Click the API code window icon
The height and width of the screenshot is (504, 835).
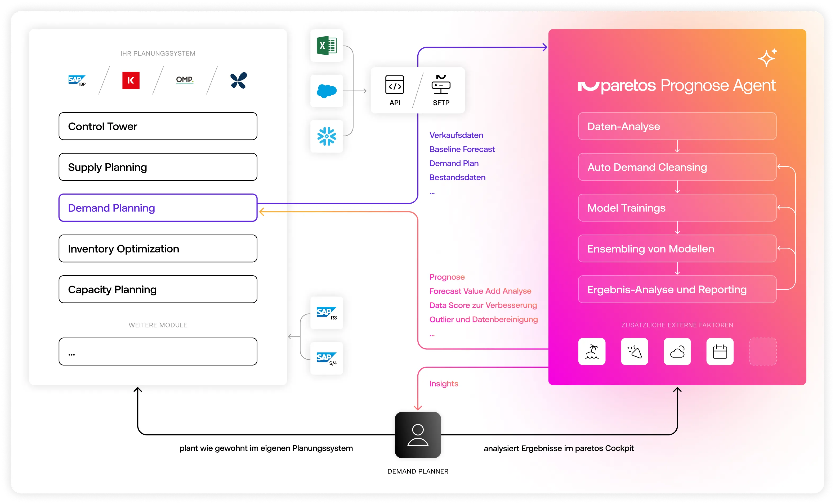tap(394, 85)
